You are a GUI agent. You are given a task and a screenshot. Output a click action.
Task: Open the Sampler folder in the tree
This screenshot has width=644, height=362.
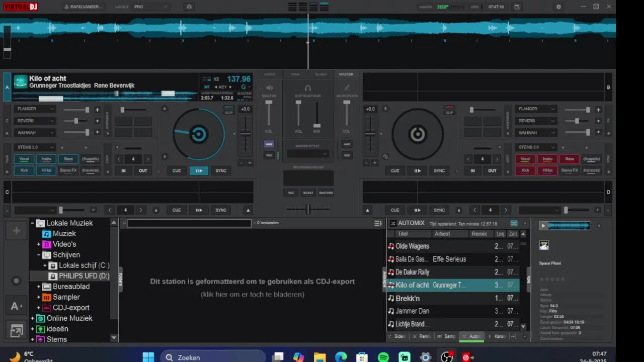66,297
